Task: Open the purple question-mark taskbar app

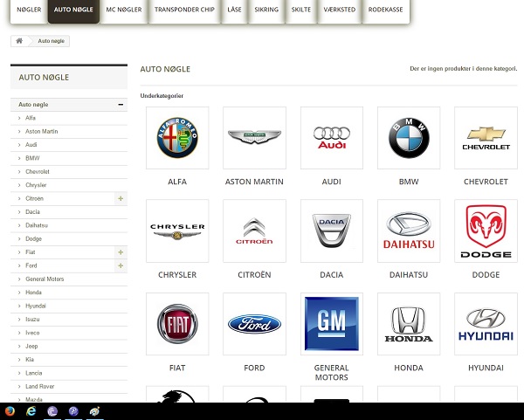Action: pyautogui.click(x=73, y=411)
